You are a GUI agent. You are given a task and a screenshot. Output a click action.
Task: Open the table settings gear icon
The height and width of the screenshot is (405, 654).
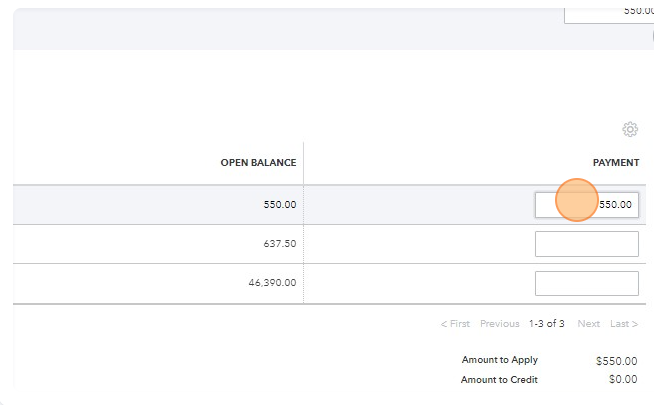630,129
